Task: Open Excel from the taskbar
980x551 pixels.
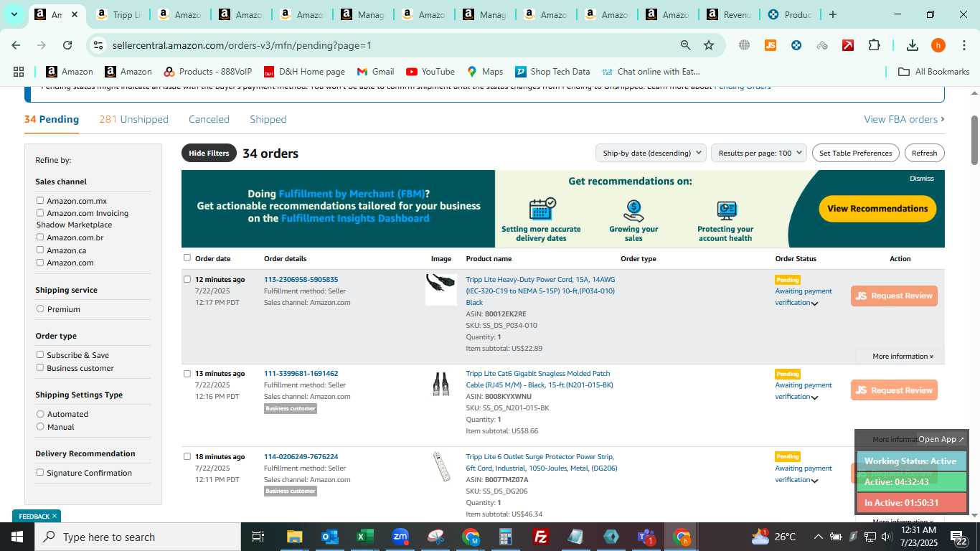Action: (364, 537)
